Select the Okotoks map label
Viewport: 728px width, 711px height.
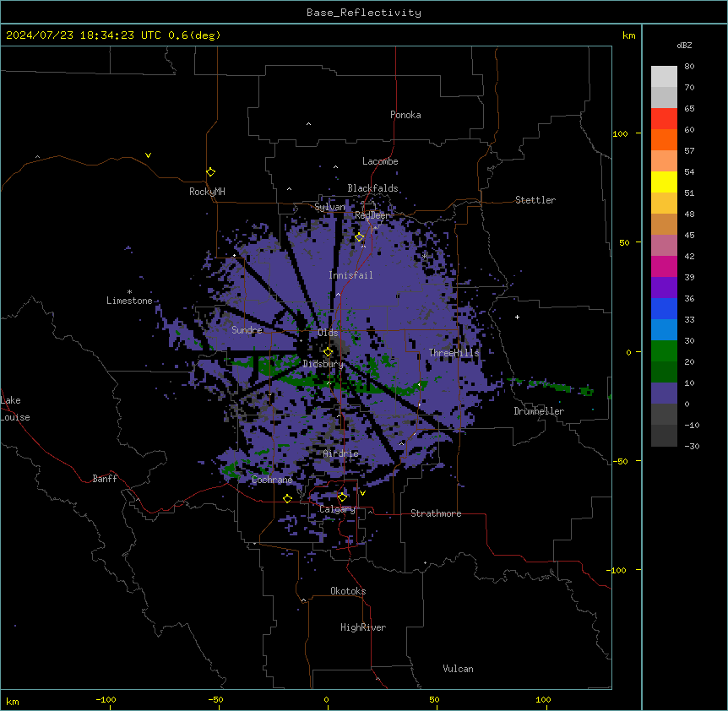click(x=348, y=591)
